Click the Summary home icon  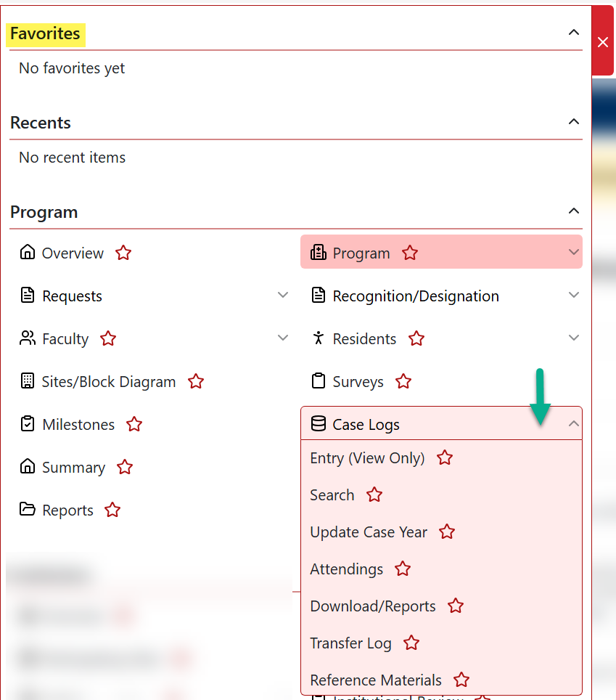(28, 466)
